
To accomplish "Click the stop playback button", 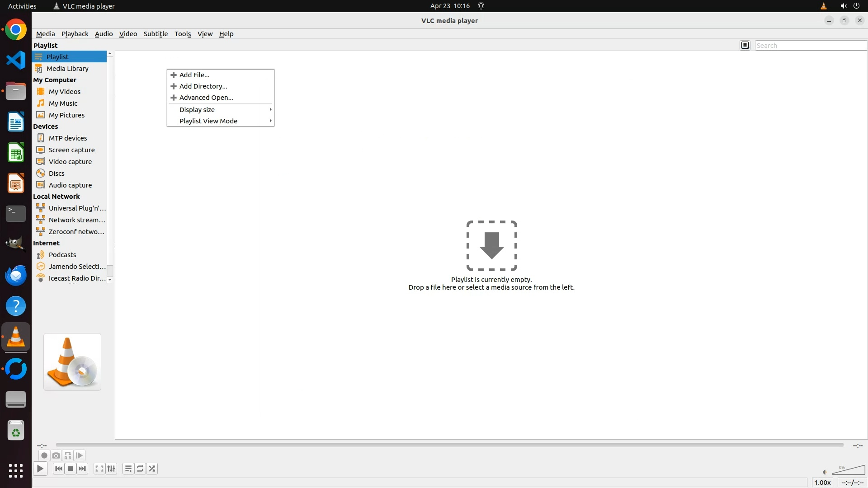I will [71, 469].
